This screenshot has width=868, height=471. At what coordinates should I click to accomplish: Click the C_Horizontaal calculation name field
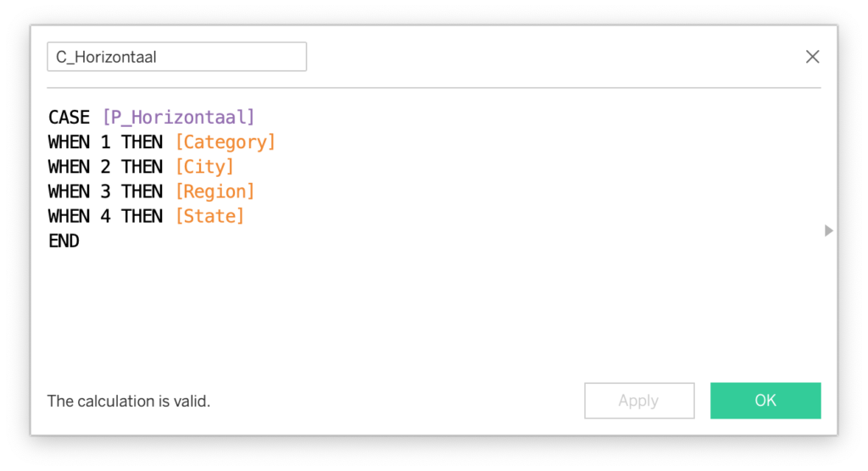(x=176, y=57)
